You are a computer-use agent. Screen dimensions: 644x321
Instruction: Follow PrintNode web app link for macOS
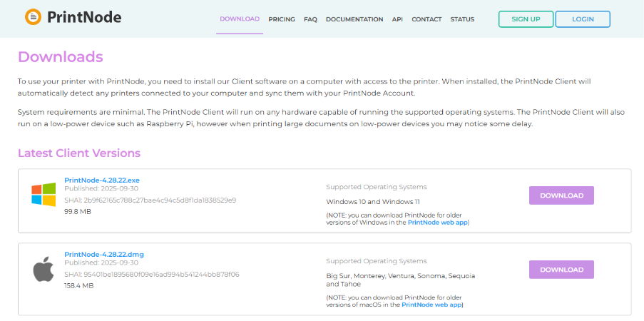pos(432,305)
